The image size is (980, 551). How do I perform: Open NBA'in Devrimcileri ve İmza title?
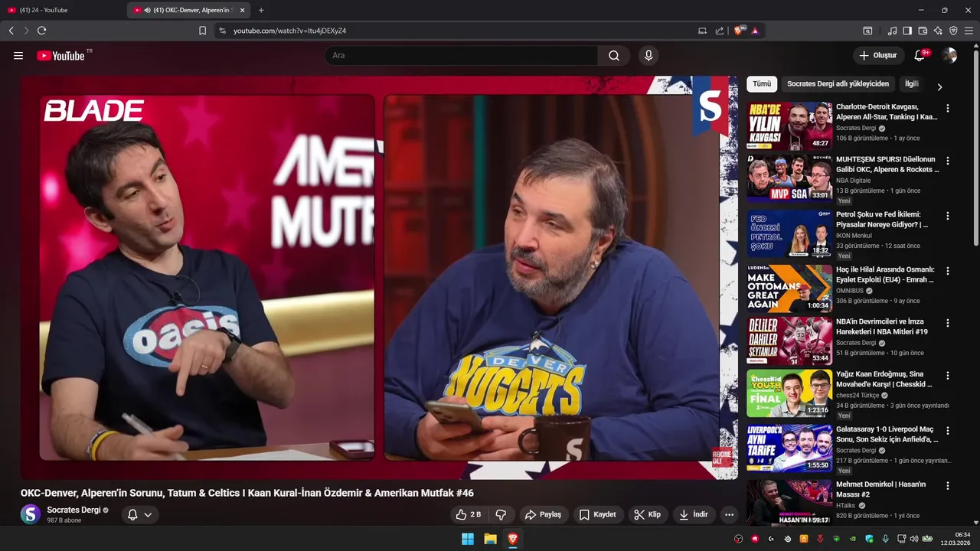pyautogui.click(x=881, y=327)
